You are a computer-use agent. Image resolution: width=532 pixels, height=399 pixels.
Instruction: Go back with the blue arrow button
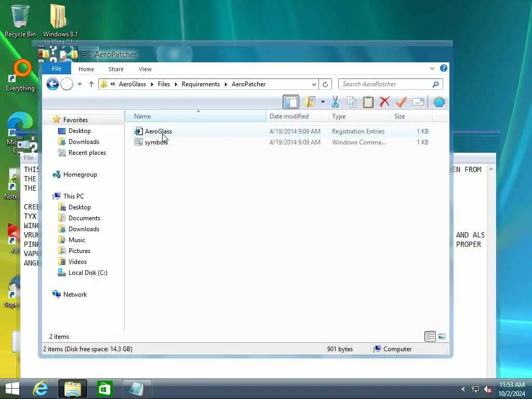pyautogui.click(x=52, y=84)
